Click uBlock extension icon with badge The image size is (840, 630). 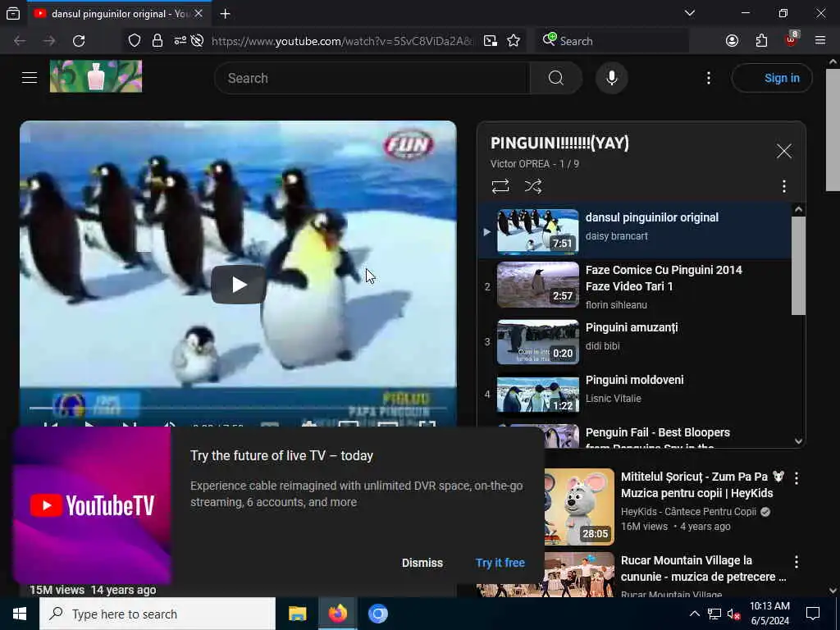792,39
